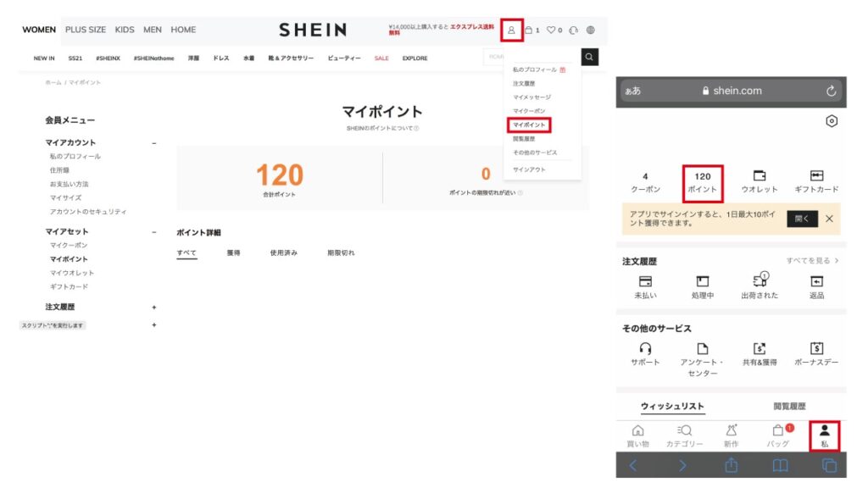
Task: Open KIDS category in top nav
Action: pyautogui.click(x=125, y=30)
